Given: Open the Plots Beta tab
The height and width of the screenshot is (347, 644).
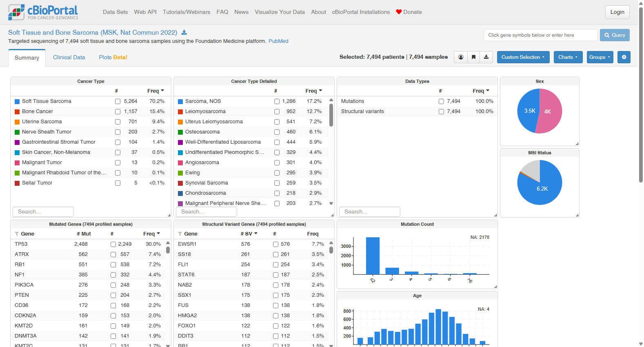Looking at the screenshot, I should (113, 58).
